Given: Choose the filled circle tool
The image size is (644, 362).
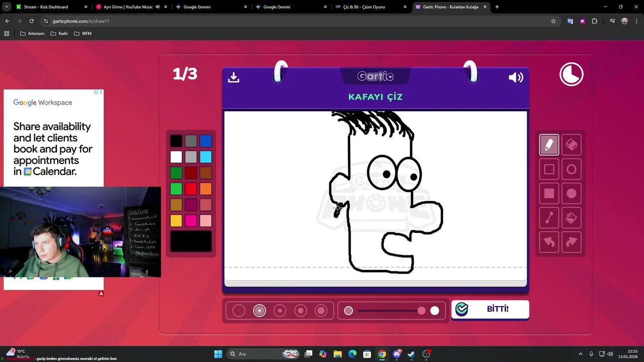Looking at the screenshot, I should 572,194.
